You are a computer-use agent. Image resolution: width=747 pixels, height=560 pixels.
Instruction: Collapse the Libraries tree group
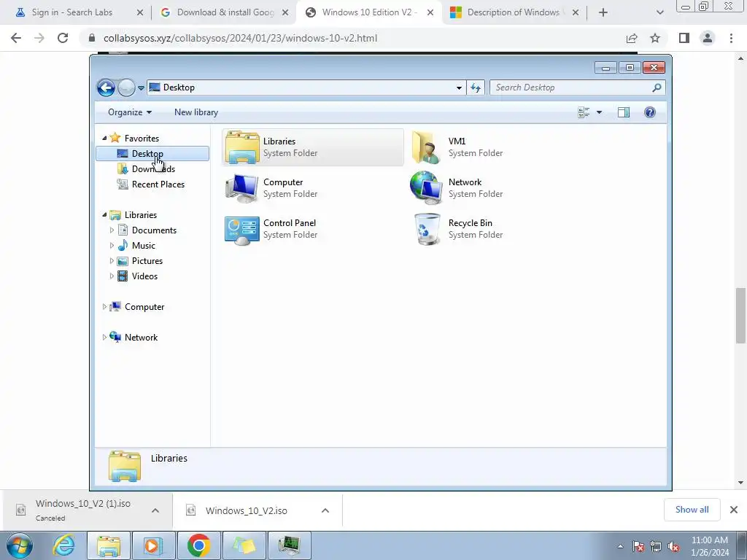(104, 215)
